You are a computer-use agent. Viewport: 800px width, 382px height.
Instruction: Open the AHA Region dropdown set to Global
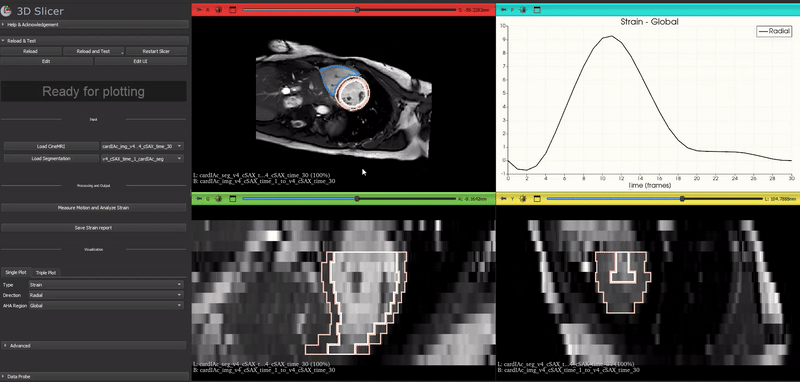(106, 305)
